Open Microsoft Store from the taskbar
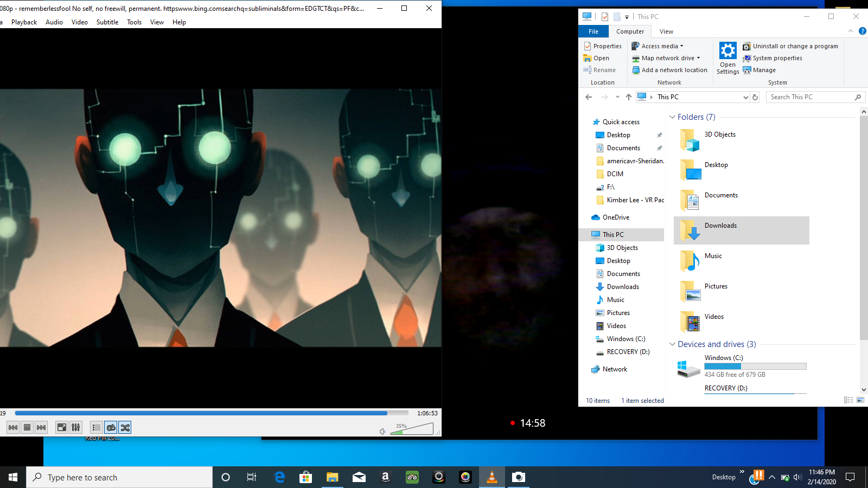This screenshot has height=488, width=868. [x=305, y=477]
